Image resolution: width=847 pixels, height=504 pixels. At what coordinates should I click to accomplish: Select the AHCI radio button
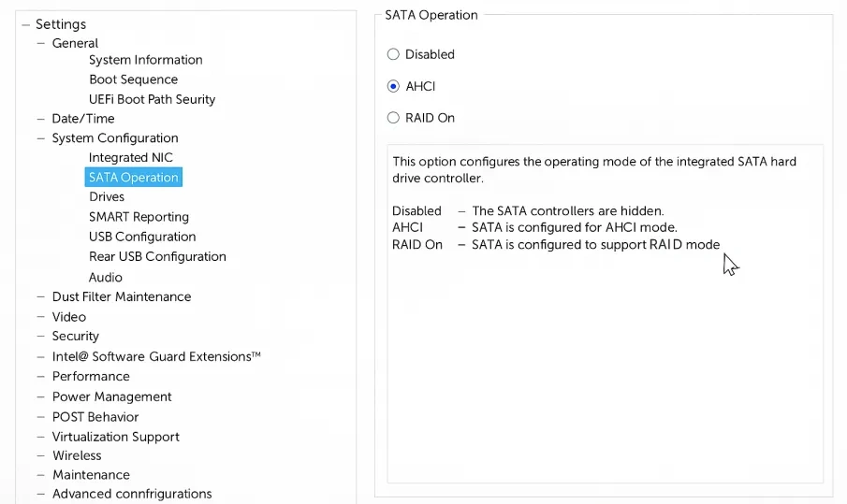coord(393,86)
